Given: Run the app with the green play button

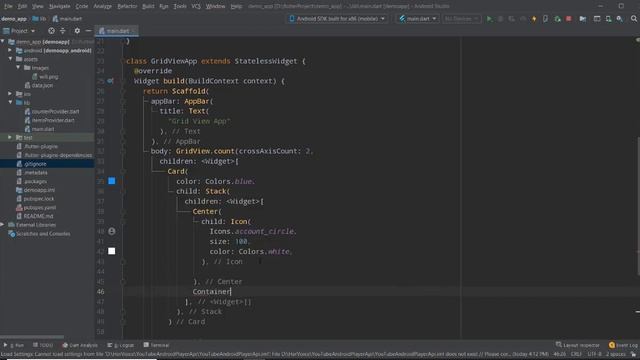Looking at the screenshot, I should pos(489,19).
